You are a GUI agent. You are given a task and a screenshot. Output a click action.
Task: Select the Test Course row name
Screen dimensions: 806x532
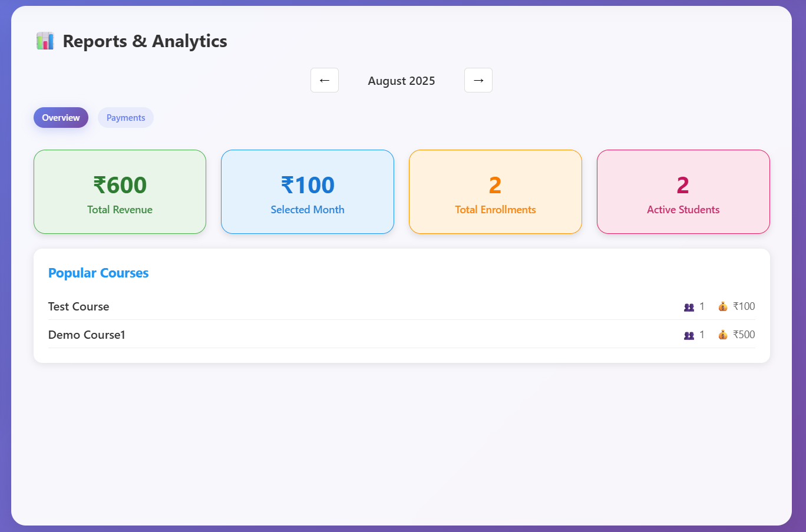point(78,306)
